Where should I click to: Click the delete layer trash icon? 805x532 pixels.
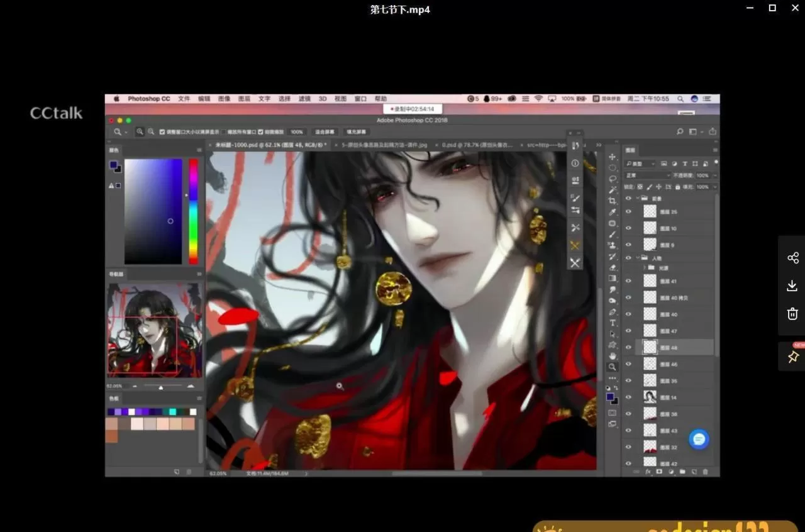coord(705,472)
